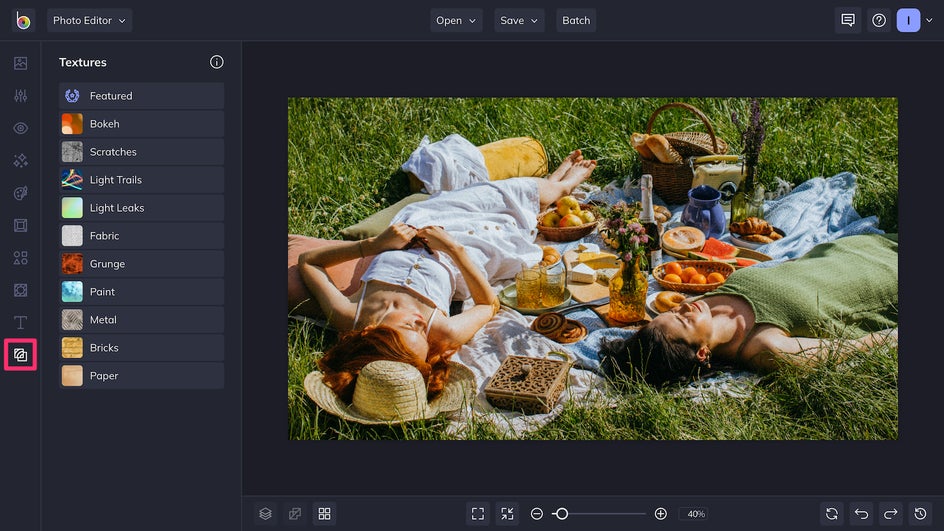The width and height of the screenshot is (944, 531).
Task: Open the Artsy palette sidebar icon
Action: pyautogui.click(x=20, y=193)
